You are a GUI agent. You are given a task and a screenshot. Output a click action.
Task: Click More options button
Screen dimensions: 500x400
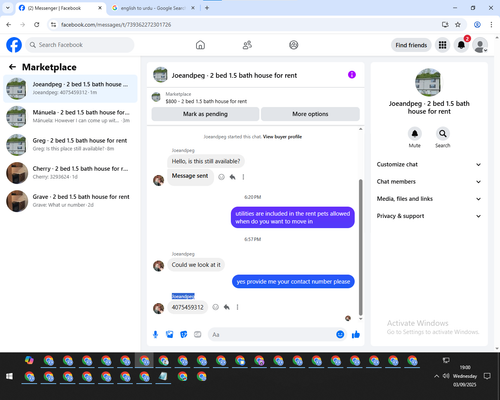click(x=310, y=114)
